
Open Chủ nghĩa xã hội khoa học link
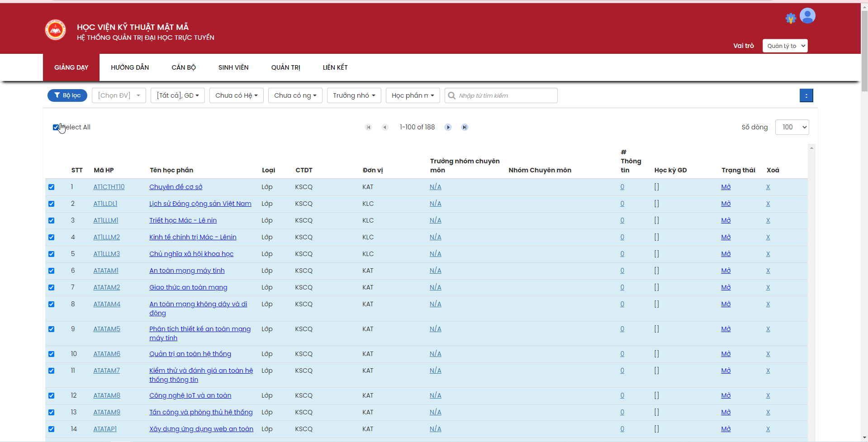191,254
